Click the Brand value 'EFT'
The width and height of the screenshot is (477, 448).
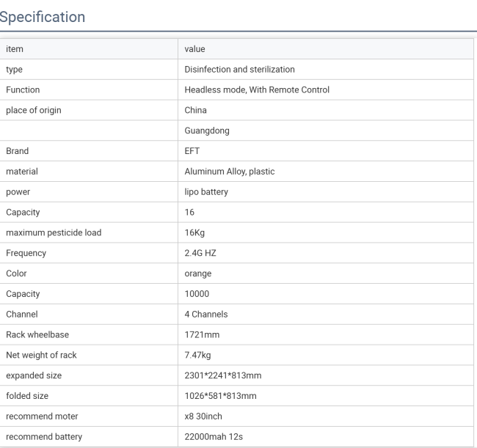click(192, 151)
